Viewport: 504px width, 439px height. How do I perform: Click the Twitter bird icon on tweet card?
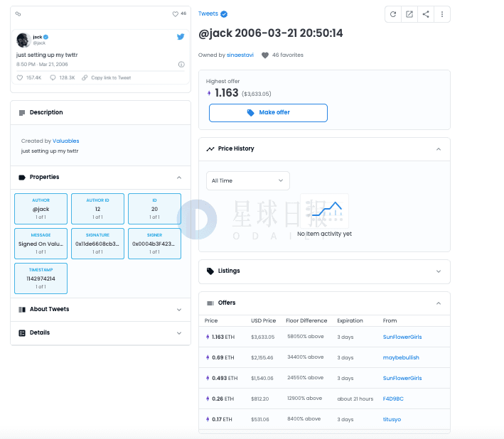pyautogui.click(x=181, y=37)
